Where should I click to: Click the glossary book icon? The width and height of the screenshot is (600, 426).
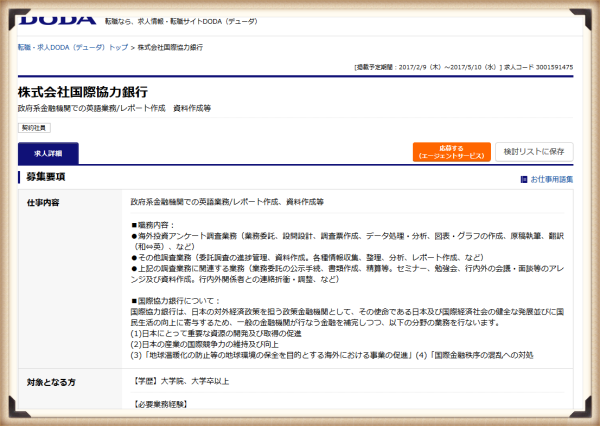coord(524,179)
